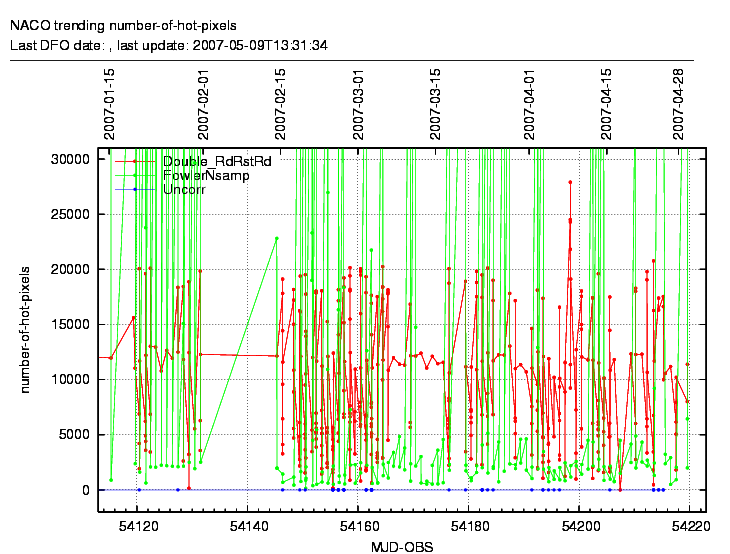Image resolution: width=730 pixels, height=554 pixels.
Task: Click the 2007-04-28 date label
Action: (678, 103)
